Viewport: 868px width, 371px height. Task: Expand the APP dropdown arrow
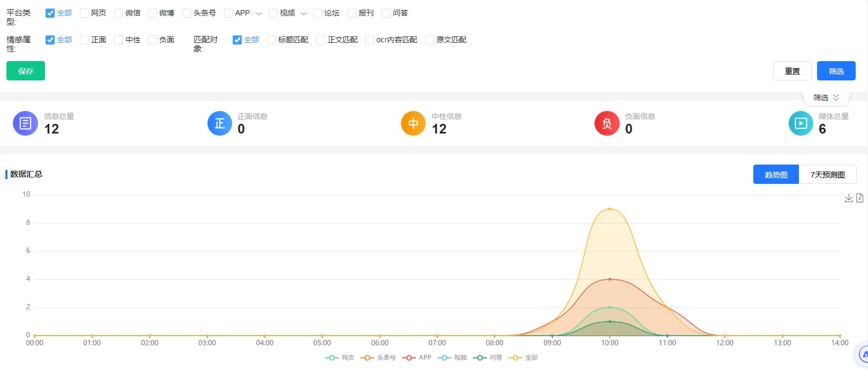tap(258, 13)
